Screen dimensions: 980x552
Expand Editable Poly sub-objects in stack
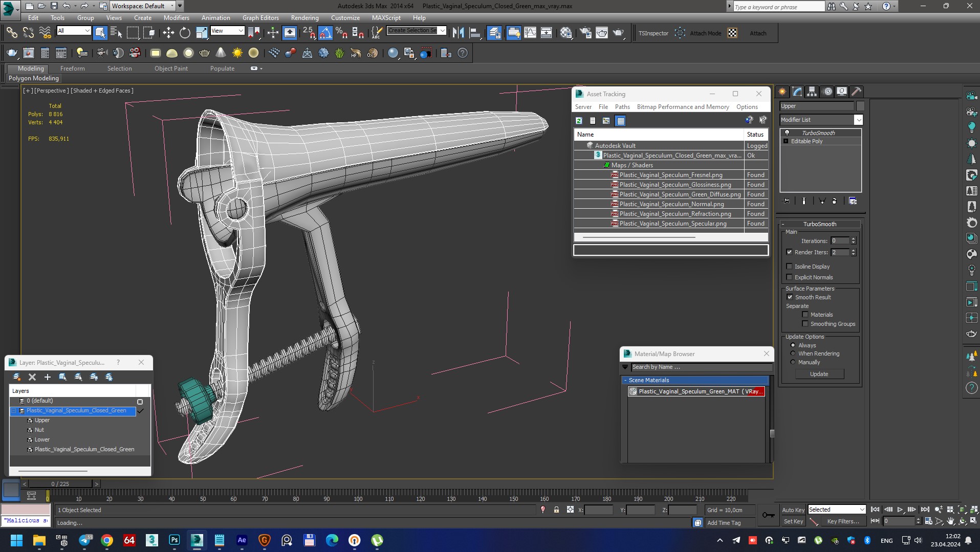click(786, 141)
